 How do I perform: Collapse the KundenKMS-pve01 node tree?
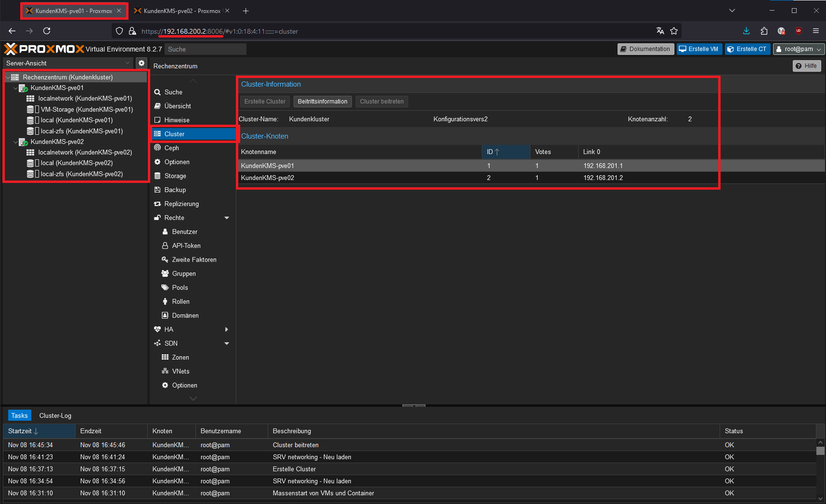tap(15, 88)
